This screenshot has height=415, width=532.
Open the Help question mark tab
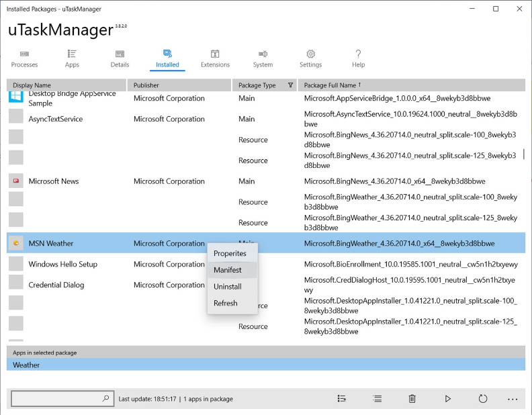point(358,58)
